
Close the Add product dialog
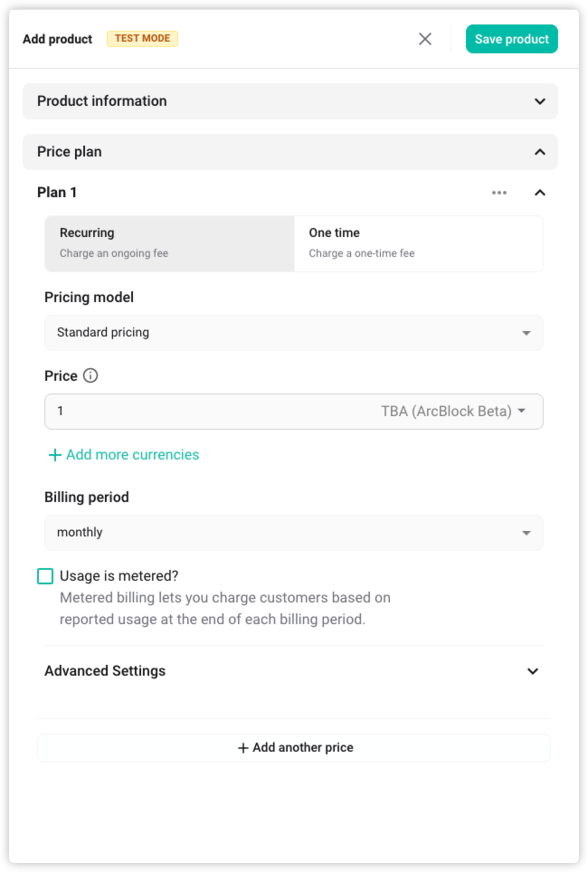coord(425,39)
